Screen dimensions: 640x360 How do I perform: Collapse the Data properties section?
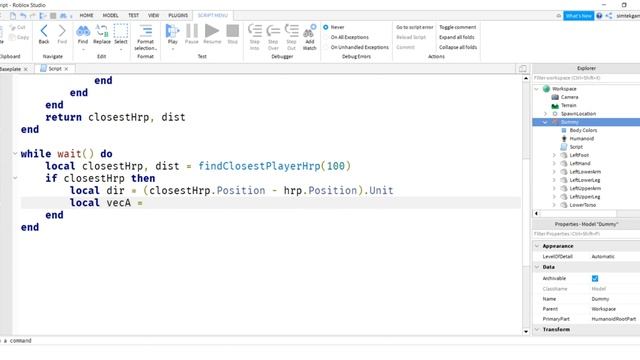537,267
